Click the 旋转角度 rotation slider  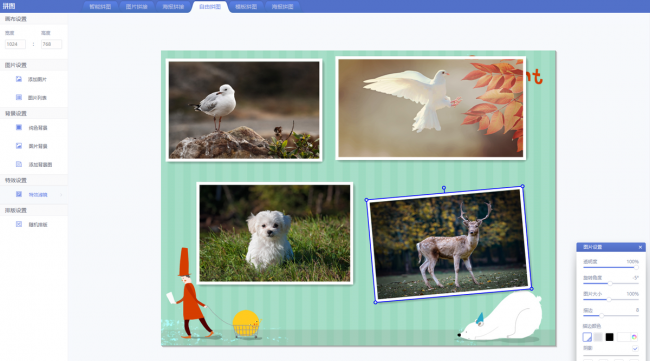point(611,283)
